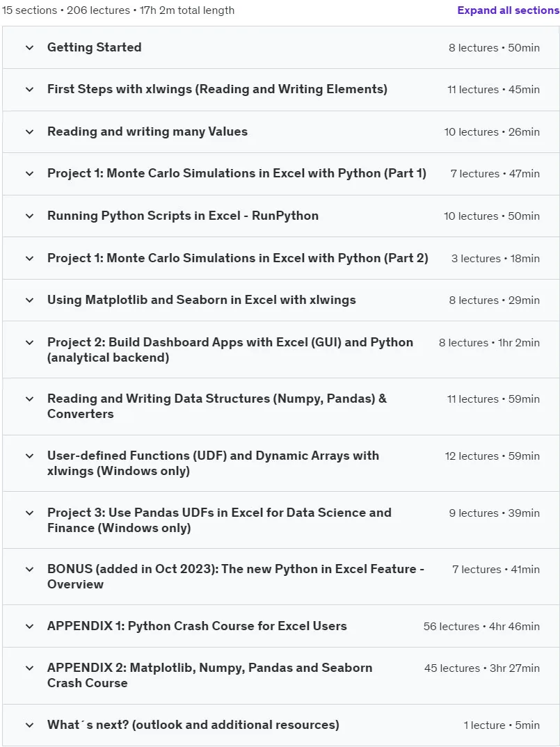The height and width of the screenshot is (747, 560).
Task: Expand the Getting Started section chevron
Action: 29,47
